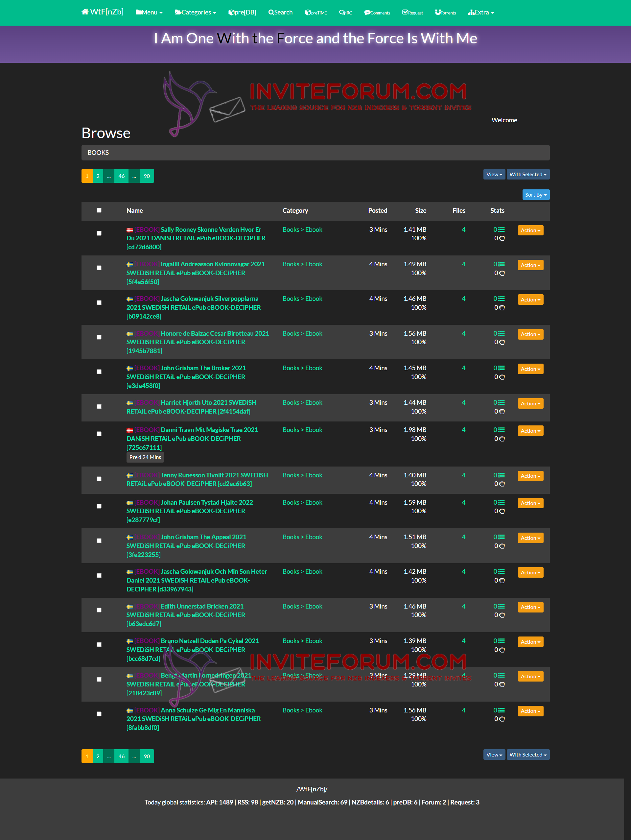Open Bruno Netzell Doden Pa Cykel release
Image resolution: width=631 pixels, height=840 pixels.
[x=193, y=650]
